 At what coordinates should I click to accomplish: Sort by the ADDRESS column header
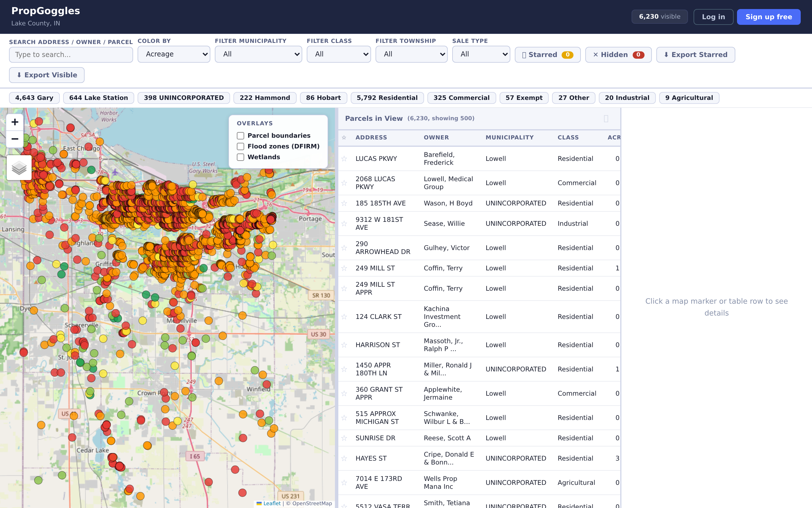pos(371,137)
